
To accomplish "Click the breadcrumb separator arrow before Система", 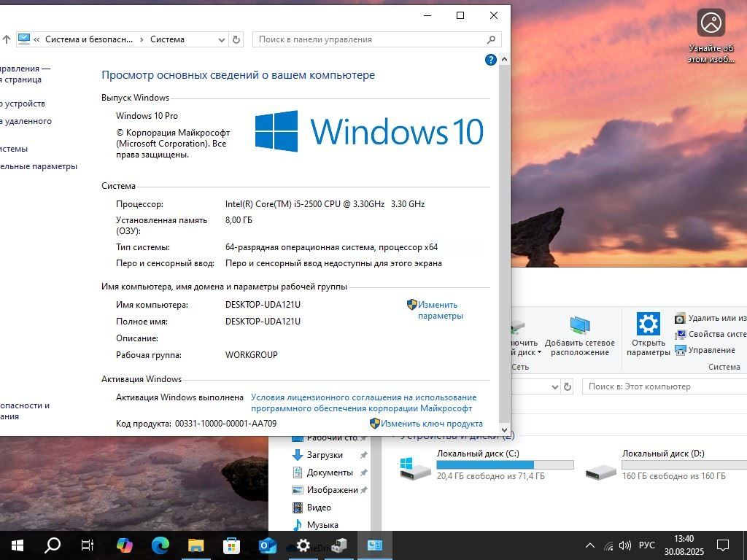I will click(142, 40).
